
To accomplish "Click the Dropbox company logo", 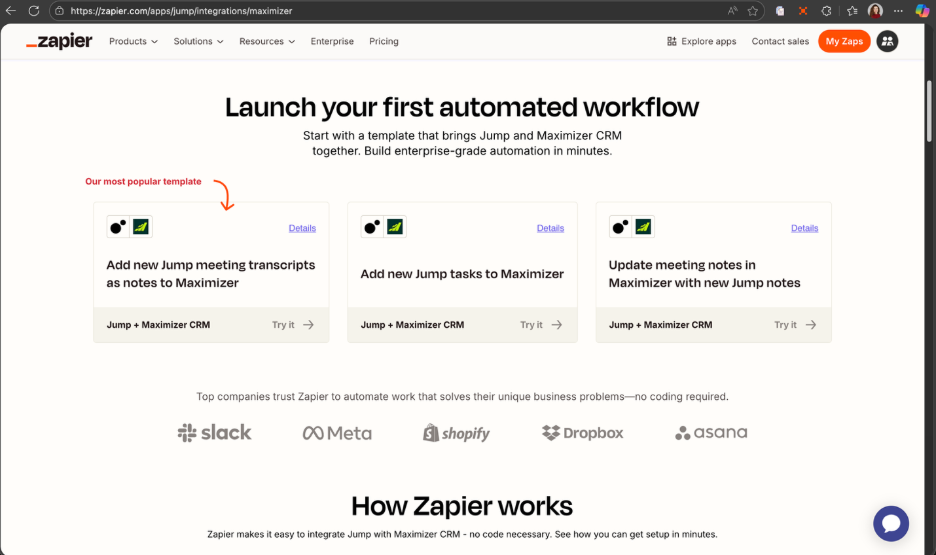I will click(x=583, y=433).
